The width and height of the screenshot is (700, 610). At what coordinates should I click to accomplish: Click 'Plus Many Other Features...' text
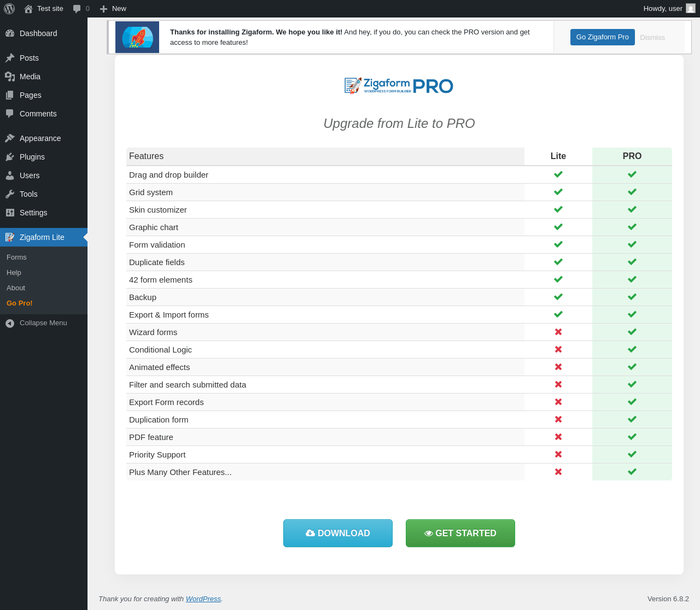pos(180,472)
